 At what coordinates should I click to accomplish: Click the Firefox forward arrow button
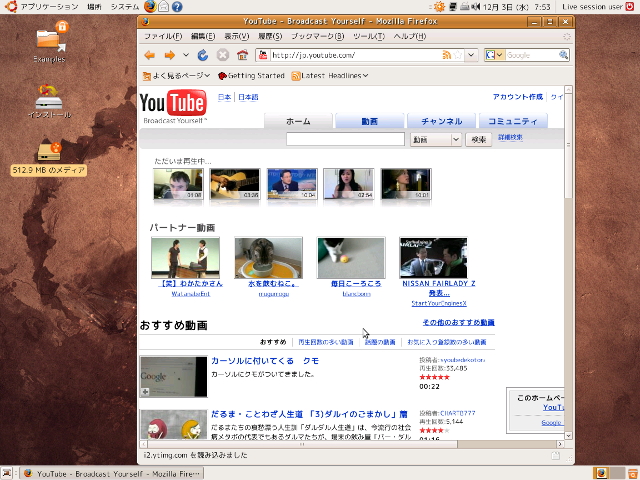[x=170, y=55]
